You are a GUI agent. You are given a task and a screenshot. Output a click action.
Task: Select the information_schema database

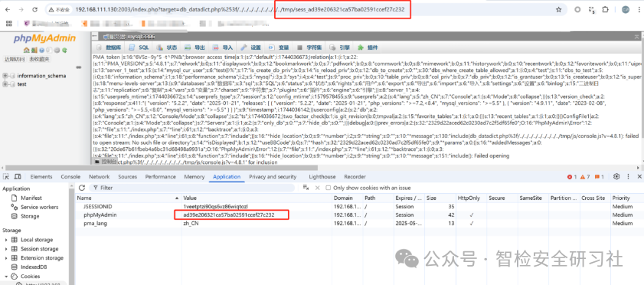click(41, 76)
